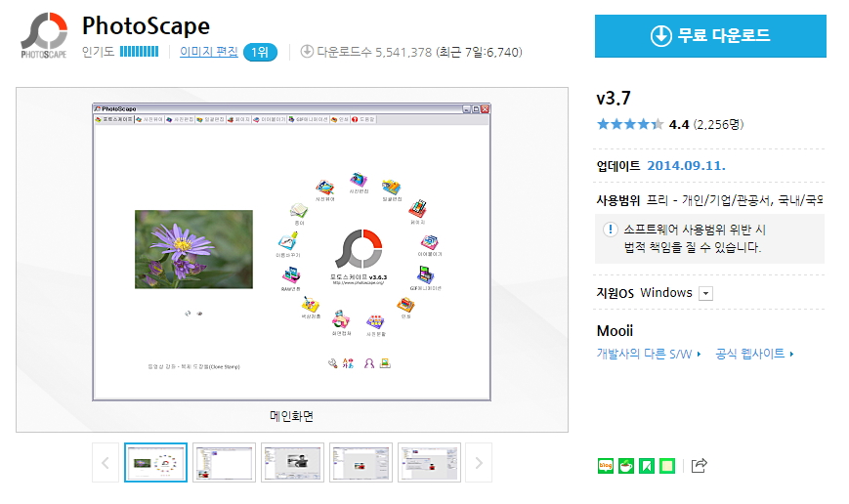Screen dimensions: 849x504
Task: Click the download count 5,541,378 text
Action: [x=403, y=52]
